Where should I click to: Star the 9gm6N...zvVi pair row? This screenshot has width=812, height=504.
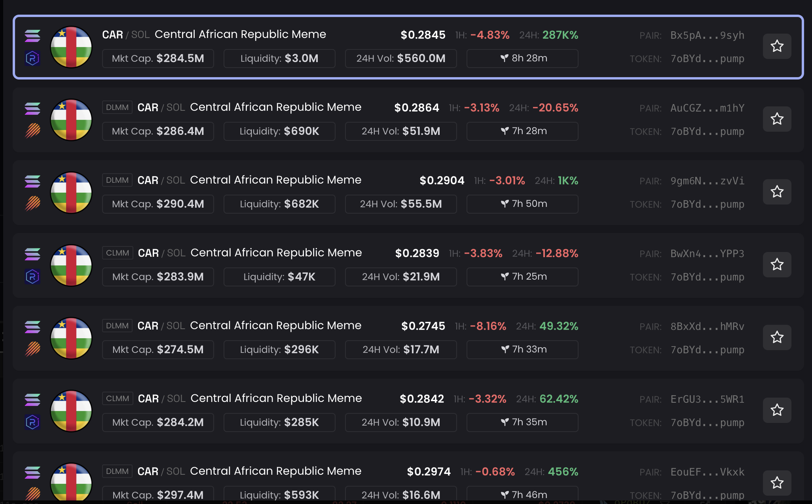777,192
